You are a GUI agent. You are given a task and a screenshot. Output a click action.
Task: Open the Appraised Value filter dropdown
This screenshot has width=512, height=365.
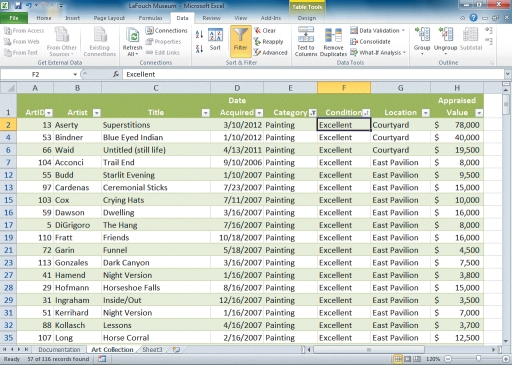coord(479,113)
